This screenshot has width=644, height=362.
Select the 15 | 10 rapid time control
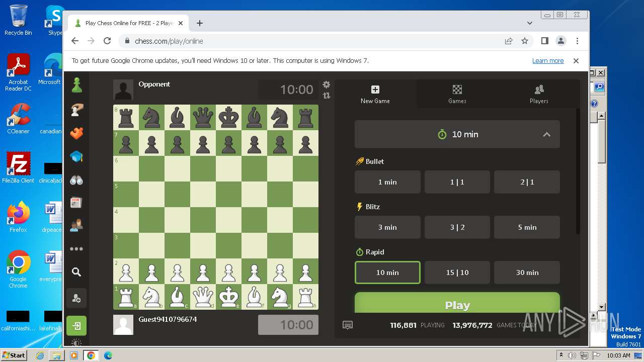[457, 273]
